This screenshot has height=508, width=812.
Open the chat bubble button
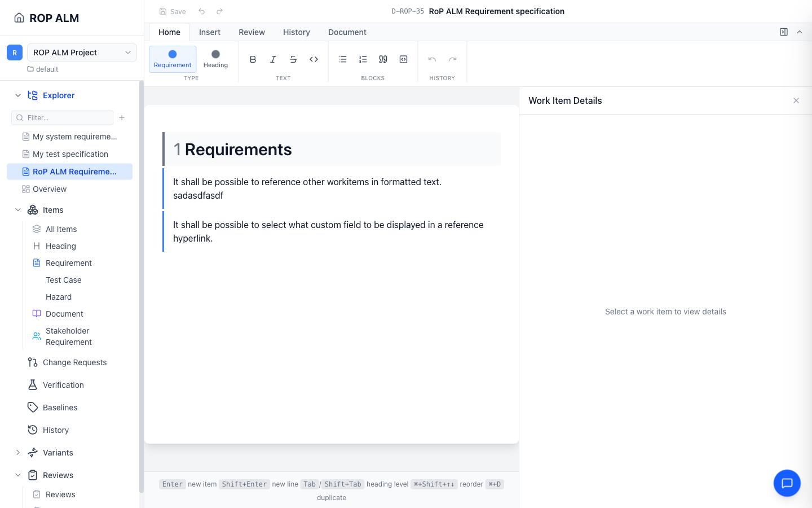[x=787, y=483]
